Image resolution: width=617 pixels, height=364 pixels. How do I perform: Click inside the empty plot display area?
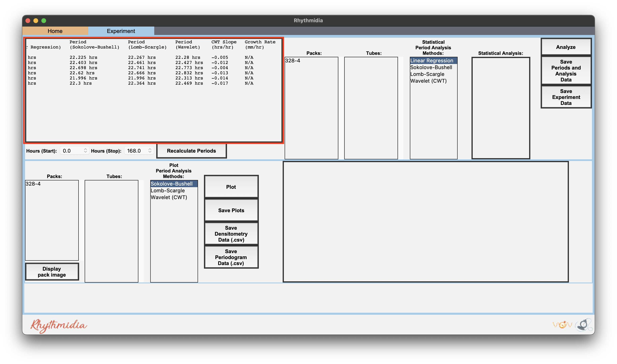[x=426, y=222]
